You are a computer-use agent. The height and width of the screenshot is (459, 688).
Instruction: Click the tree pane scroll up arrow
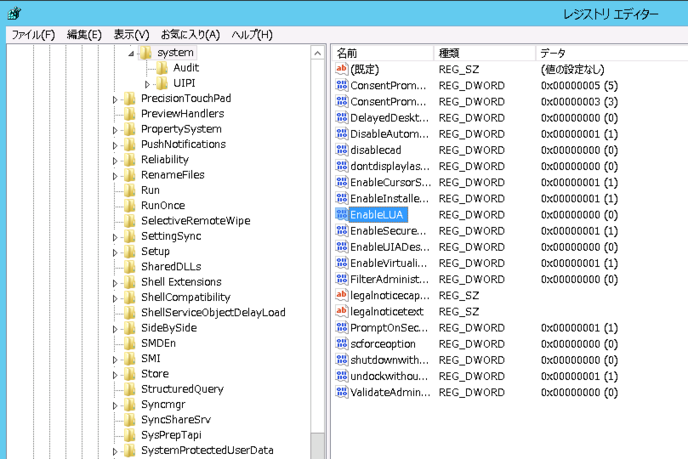(317, 54)
